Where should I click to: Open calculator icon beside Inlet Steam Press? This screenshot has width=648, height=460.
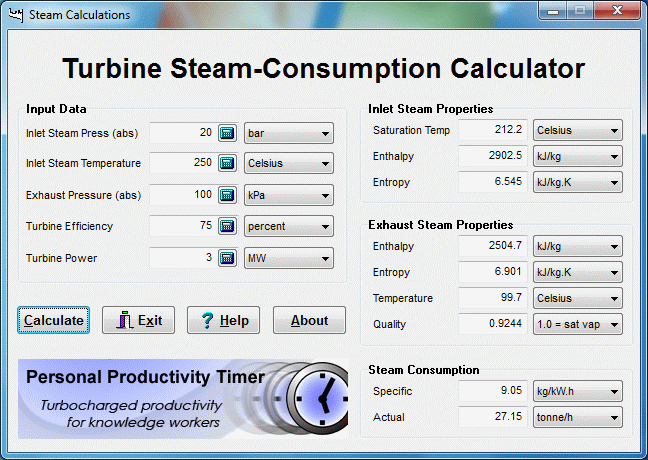pyautogui.click(x=227, y=133)
